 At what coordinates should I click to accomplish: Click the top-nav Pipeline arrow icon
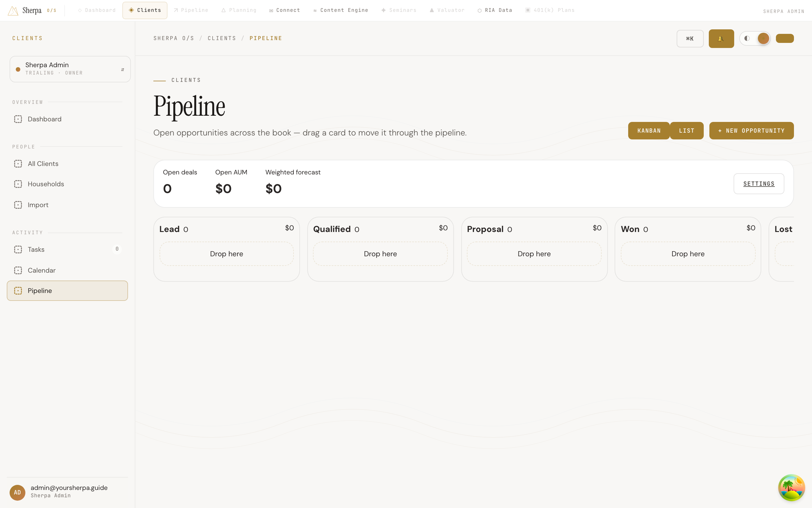coord(176,10)
